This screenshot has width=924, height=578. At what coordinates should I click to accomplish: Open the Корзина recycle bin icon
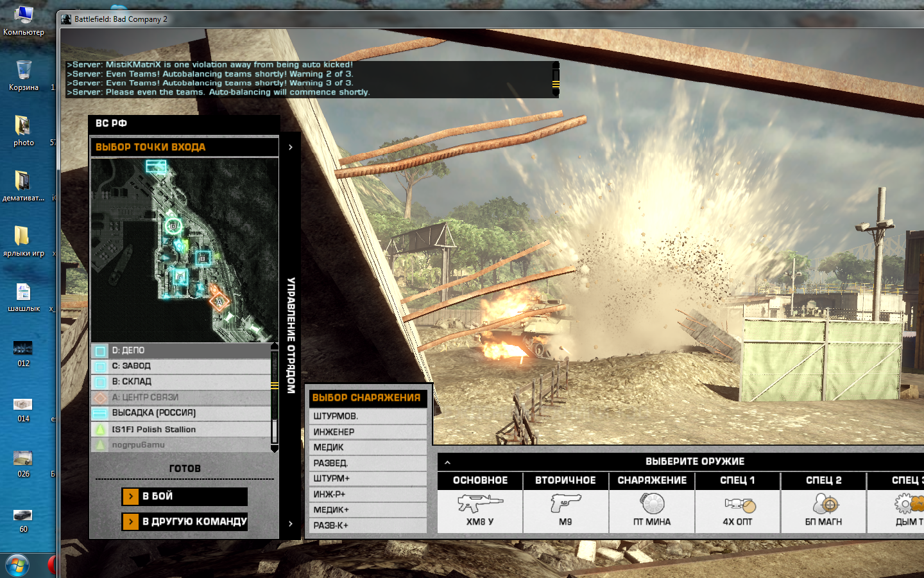pyautogui.click(x=24, y=75)
